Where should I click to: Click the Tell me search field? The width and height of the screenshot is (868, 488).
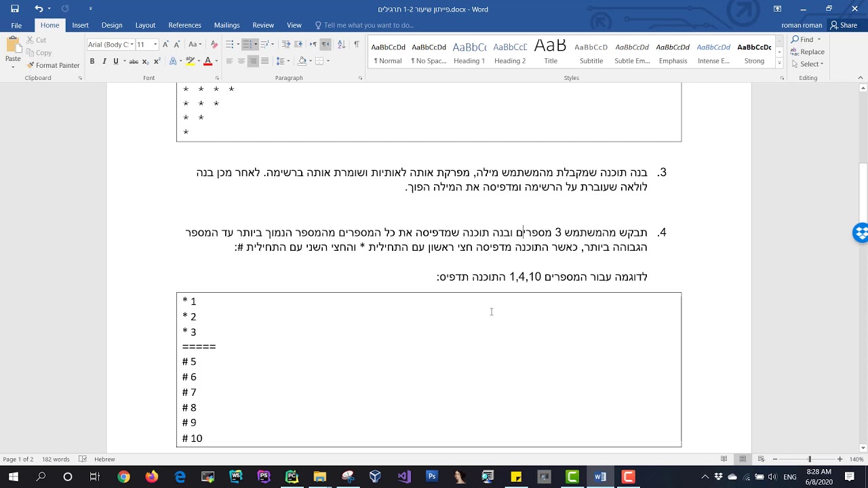point(368,25)
